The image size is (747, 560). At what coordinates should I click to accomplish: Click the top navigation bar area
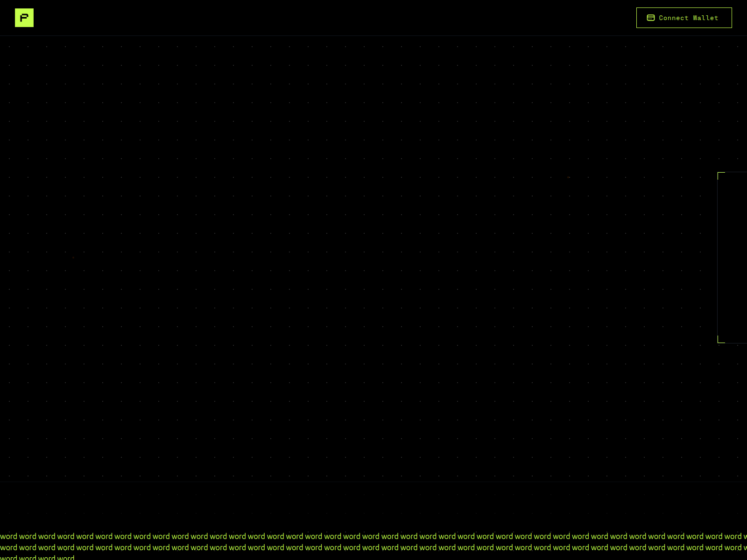[x=327, y=18]
